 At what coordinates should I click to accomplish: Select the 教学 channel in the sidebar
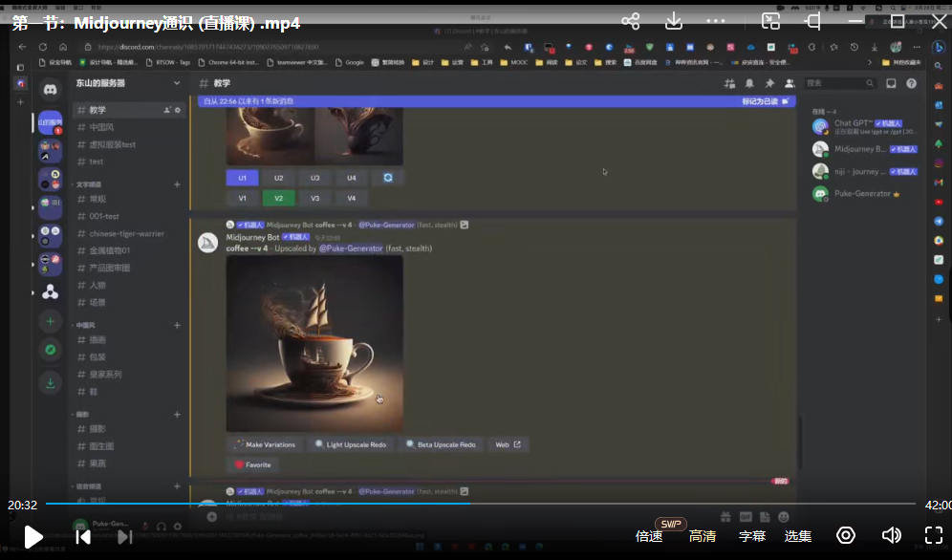[97, 110]
